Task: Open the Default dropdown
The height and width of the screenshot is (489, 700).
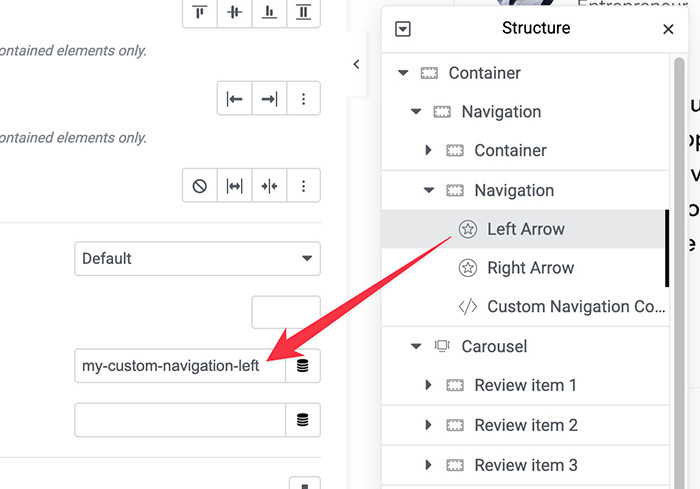Action: tap(197, 259)
